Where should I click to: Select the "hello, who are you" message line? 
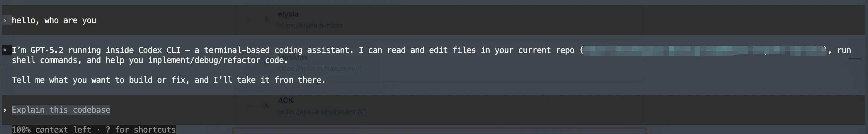coord(54,20)
